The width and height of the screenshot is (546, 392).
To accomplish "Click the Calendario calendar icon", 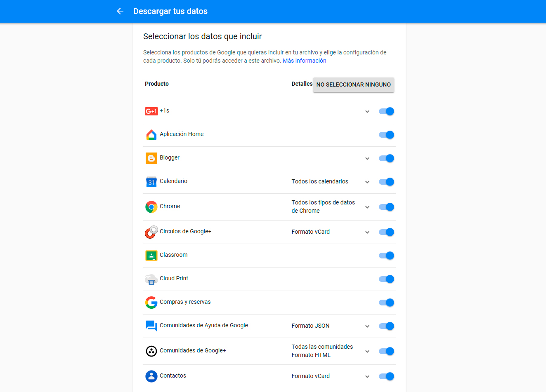I will (151, 182).
